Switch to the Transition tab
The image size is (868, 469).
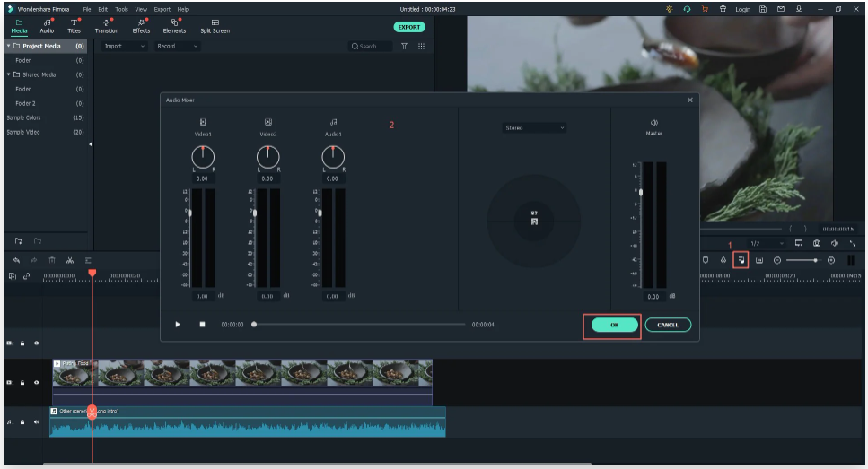coord(106,25)
